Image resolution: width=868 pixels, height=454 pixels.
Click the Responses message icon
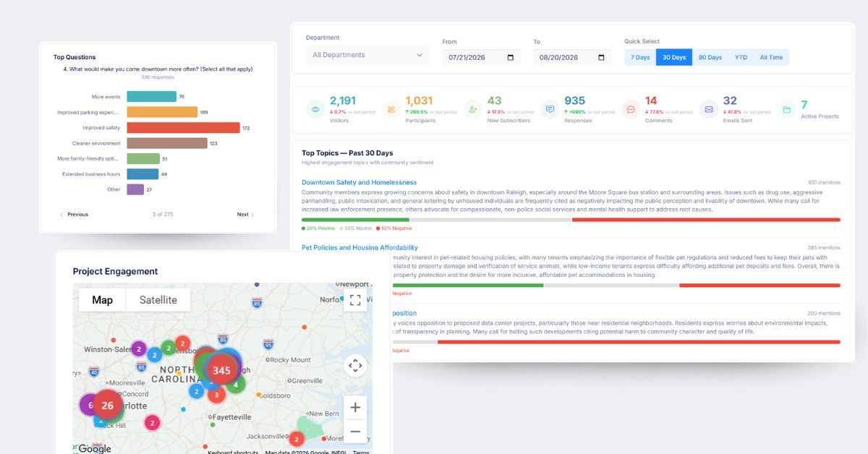tap(550, 110)
